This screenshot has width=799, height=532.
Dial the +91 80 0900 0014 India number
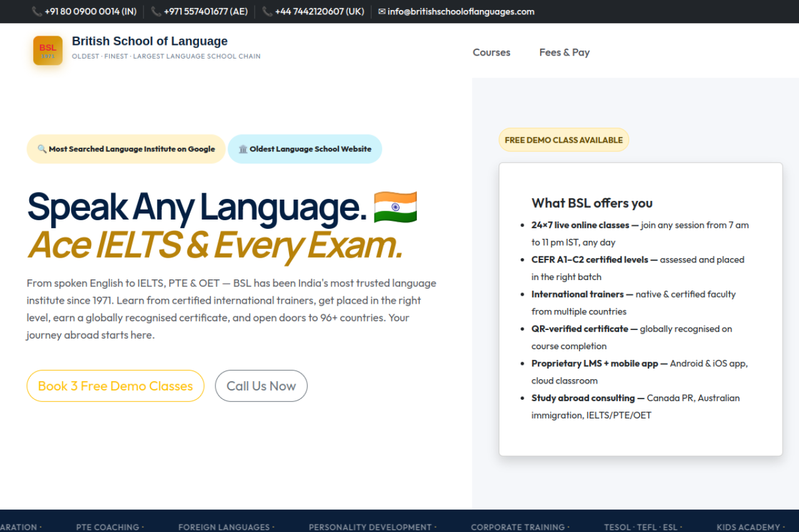coord(91,11)
